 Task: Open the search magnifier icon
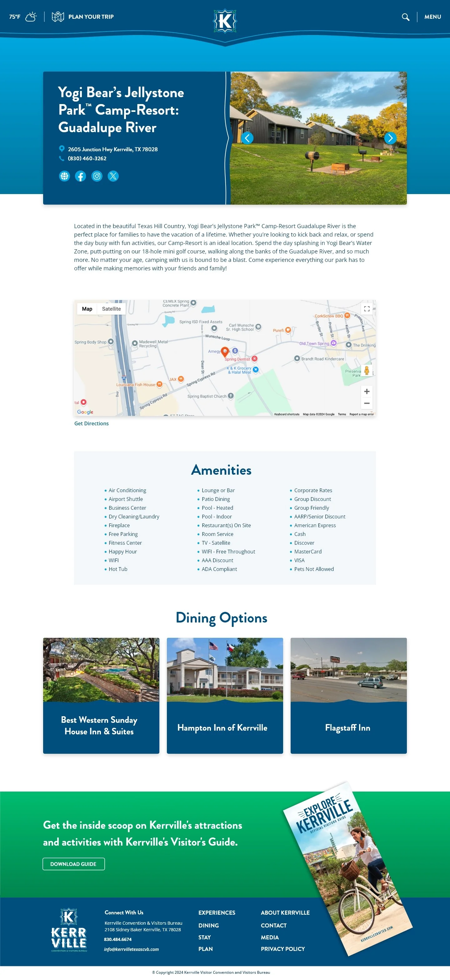406,17
